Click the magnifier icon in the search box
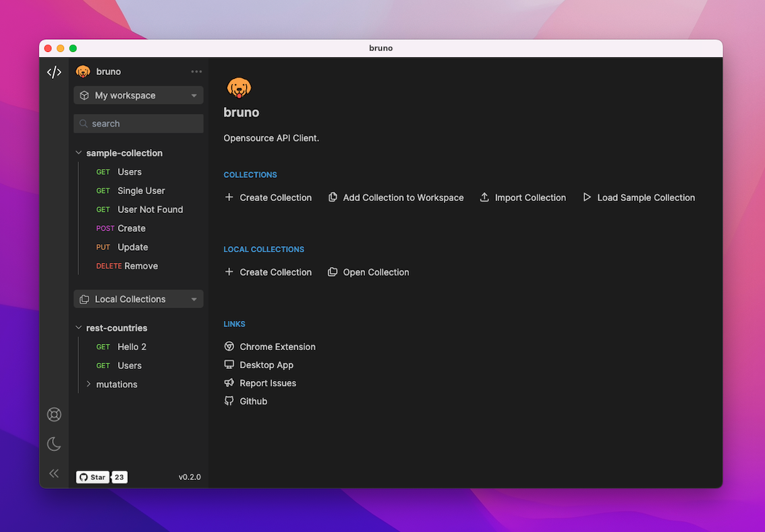Image resolution: width=765 pixels, height=532 pixels. click(x=84, y=124)
